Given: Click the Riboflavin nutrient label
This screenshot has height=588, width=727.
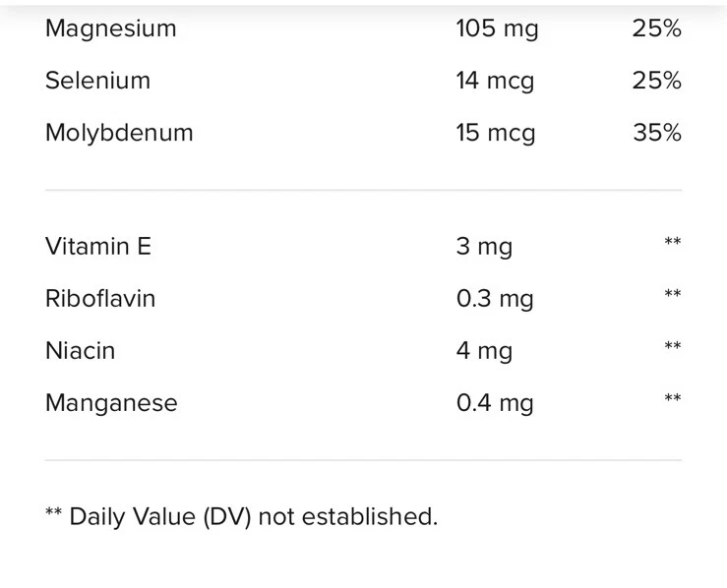Looking at the screenshot, I should [x=100, y=298].
